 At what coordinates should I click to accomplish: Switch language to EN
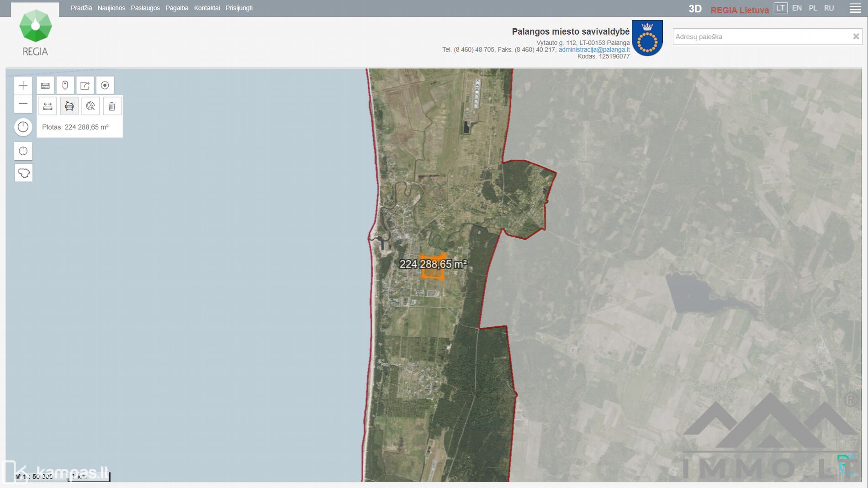(797, 8)
